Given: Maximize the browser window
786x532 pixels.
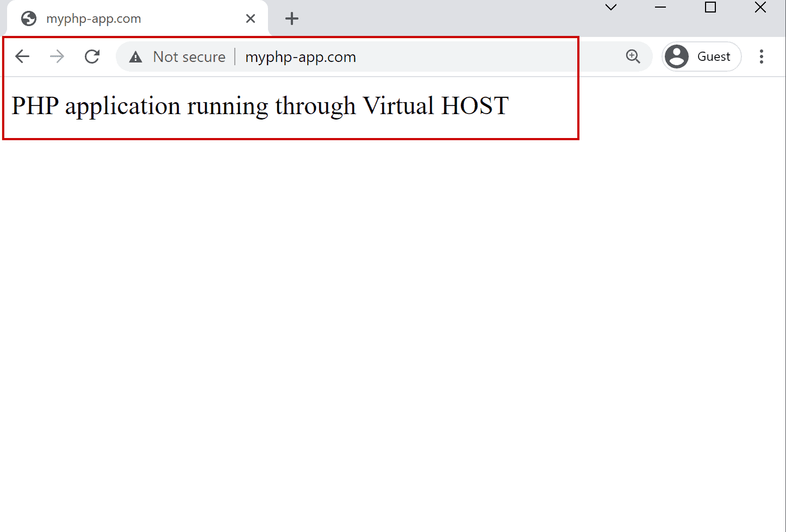Looking at the screenshot, I should click(x=710, y=7).
